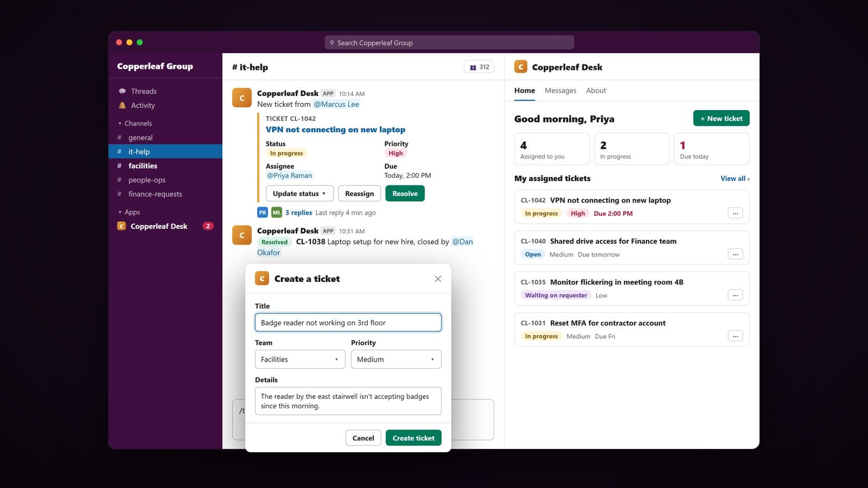Click the Copperleaf Desk app icon in sidebar

point(122,226)
